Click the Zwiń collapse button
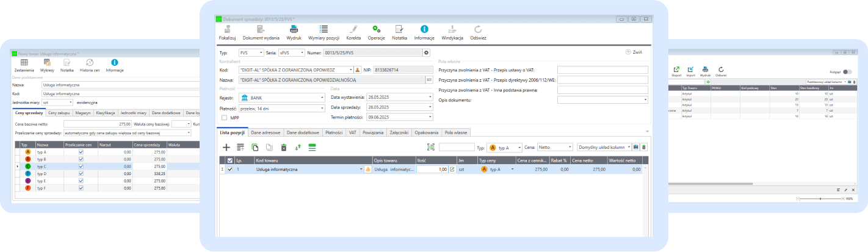 click(x=634, y=52)
